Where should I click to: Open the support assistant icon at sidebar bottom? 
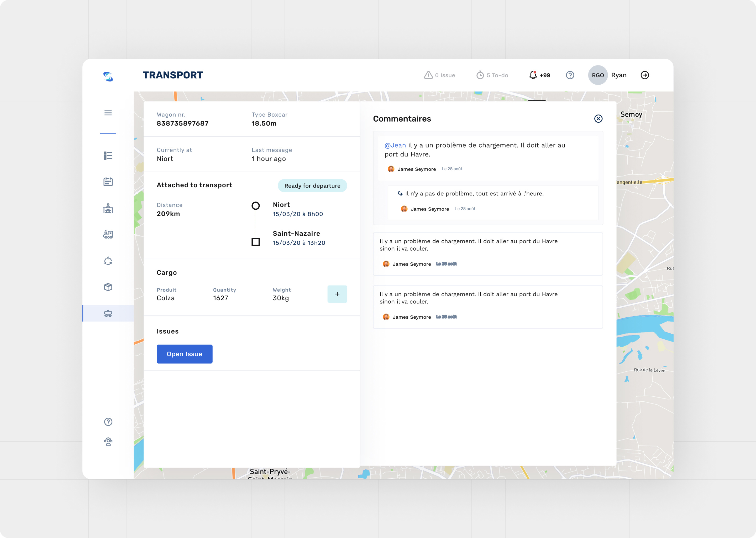click(x=108, y=441)
